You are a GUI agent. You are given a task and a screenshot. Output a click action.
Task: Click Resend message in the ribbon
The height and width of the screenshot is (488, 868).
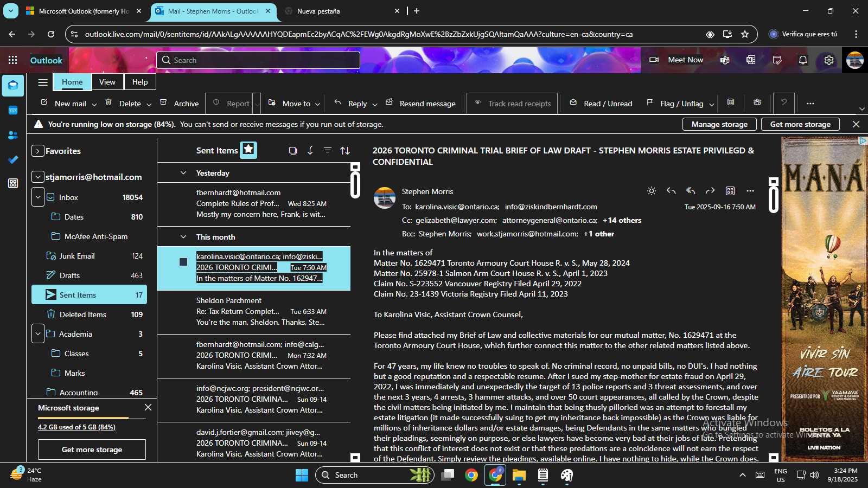420,104
